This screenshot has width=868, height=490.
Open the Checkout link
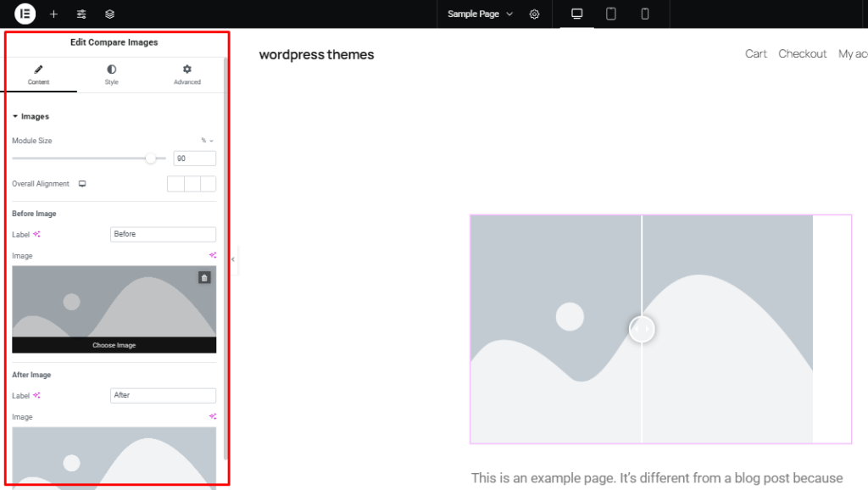[x=802, y=53]
